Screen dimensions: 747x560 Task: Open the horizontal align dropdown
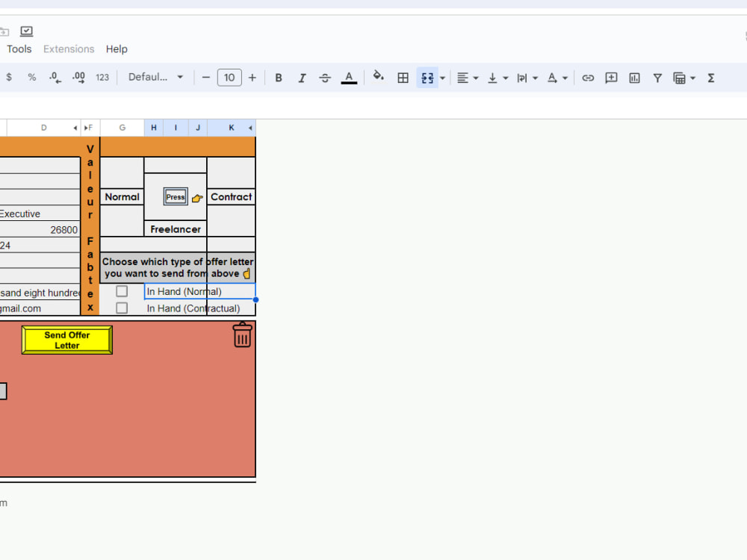click(x=468, y=78)
